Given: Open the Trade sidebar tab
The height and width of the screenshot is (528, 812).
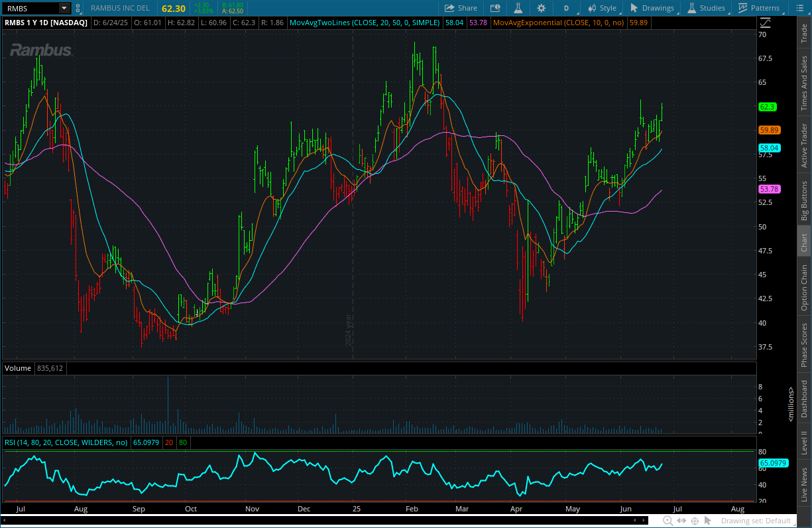Looking at the screenshot, I should (x=804, y=33).
